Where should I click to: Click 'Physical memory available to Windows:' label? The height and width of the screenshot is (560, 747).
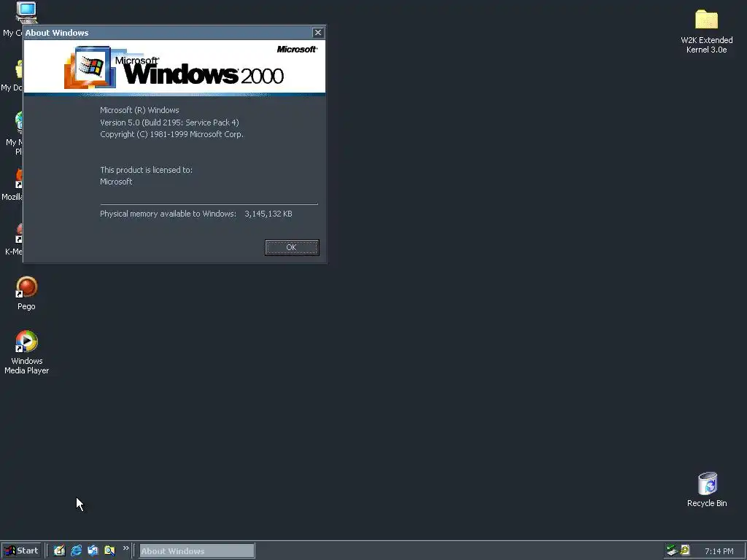tap(169, 214)
